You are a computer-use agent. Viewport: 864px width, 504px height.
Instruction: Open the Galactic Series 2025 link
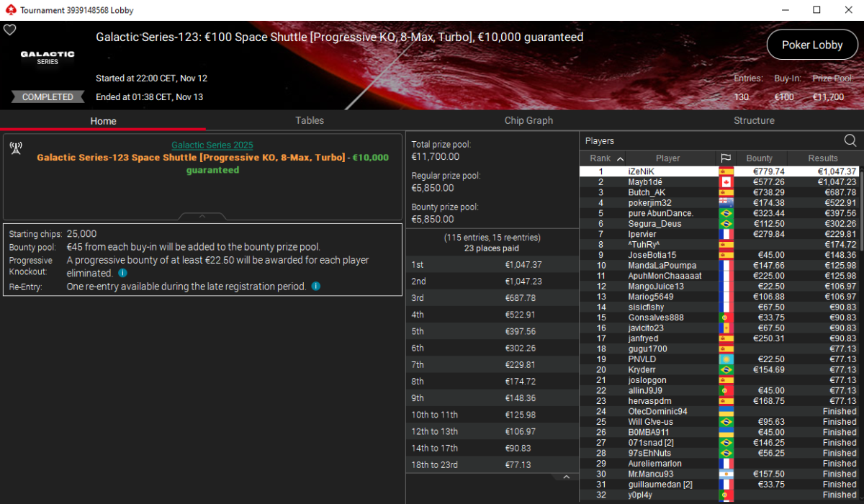[212, 145]
